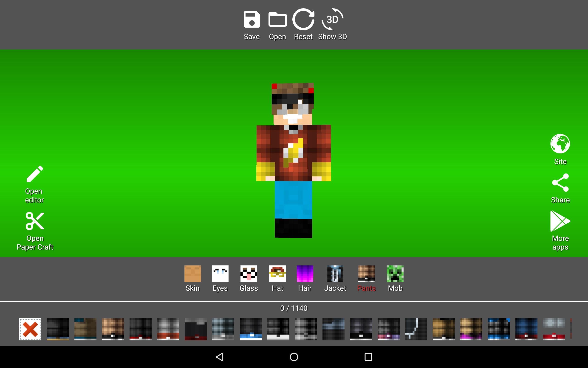Remove pants with red X option
The height and width of the screenshot is (368, 588).
pyautogui.click(x=30, y=329)
